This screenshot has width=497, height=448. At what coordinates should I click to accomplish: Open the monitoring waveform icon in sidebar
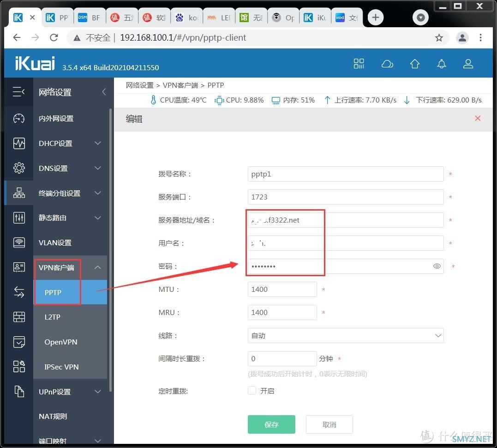pyautogui.click(x=19, y=143)
